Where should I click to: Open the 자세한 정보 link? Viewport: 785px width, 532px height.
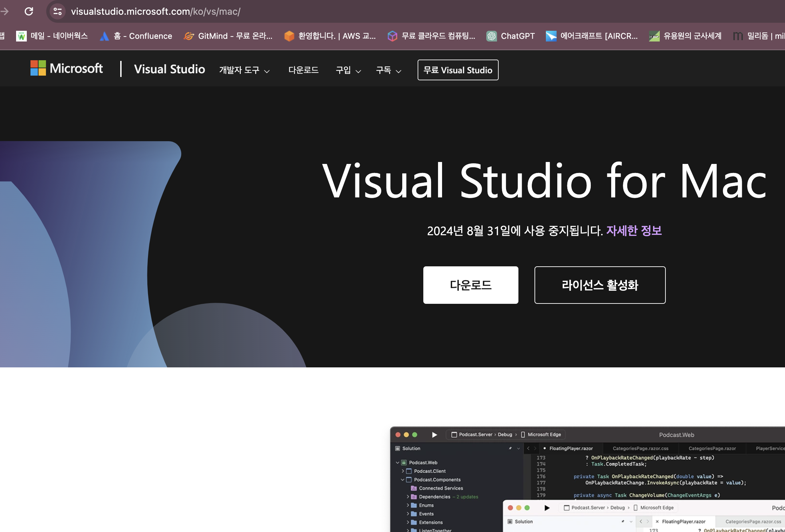pos(634,231)
